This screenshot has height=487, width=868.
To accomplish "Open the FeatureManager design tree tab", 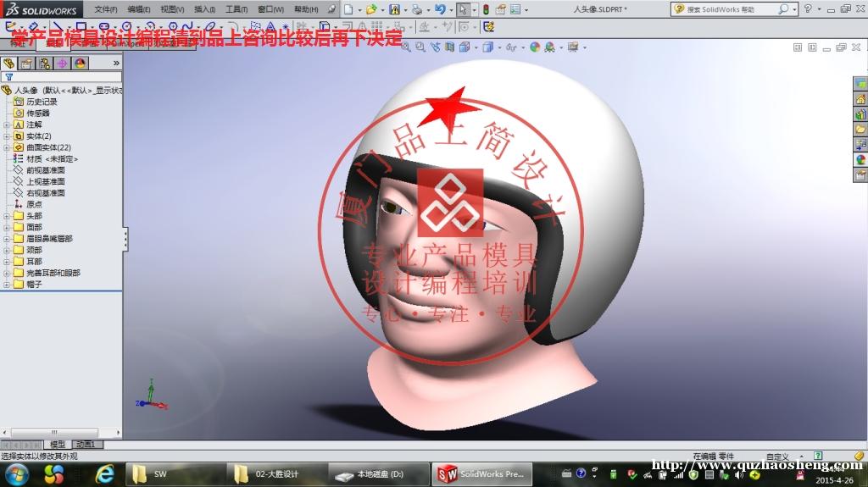I will pos(9,63).
